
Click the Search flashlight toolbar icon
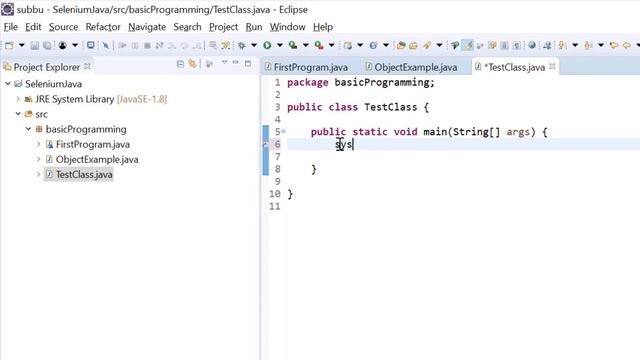point(427,45)
